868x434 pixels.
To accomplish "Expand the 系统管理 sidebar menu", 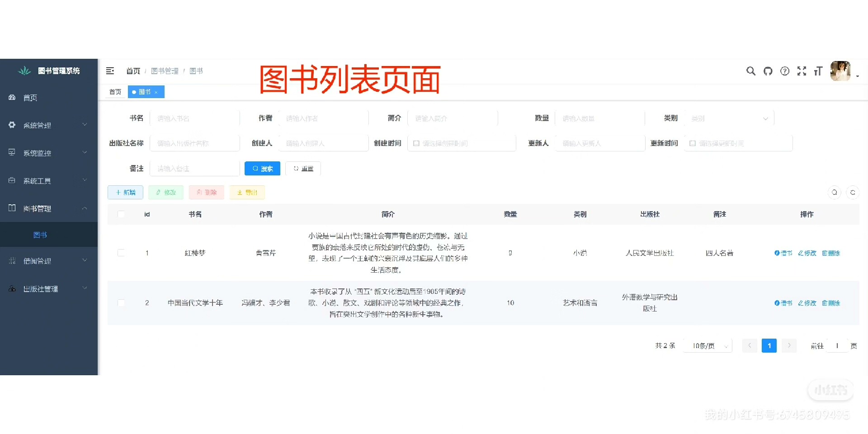I will pyautogui.click(x=49, y=125).
